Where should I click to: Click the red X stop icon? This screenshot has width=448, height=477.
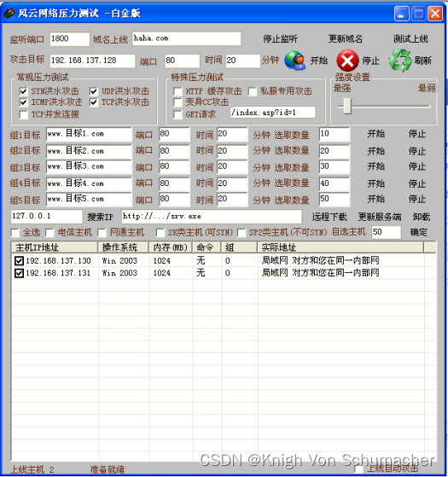point(347,61)
